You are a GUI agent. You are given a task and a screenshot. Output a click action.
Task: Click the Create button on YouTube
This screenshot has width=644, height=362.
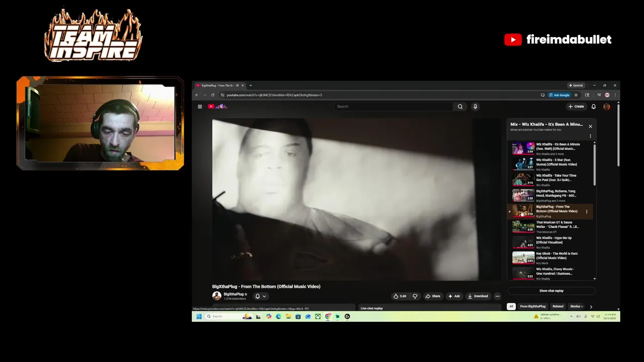coord(576,107)
